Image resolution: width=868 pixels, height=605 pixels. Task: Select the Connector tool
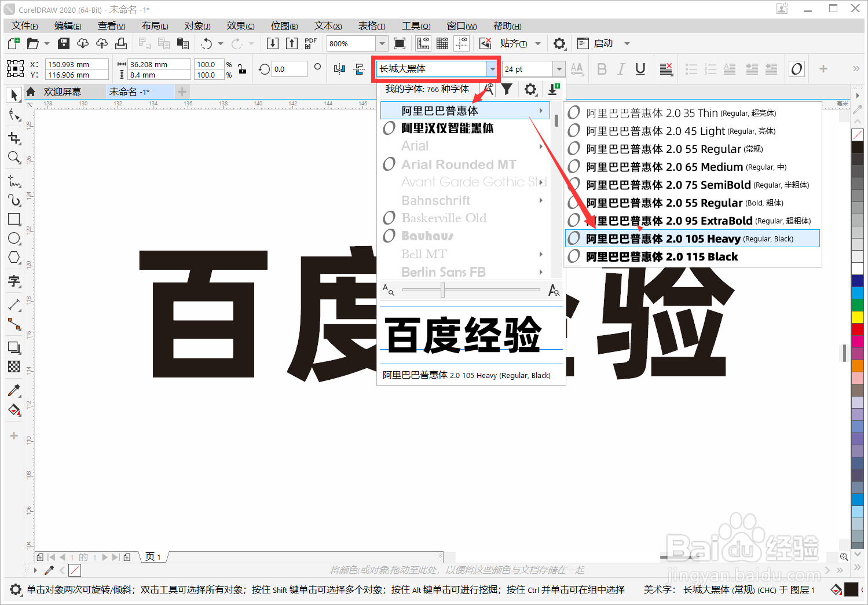(14, 324)
